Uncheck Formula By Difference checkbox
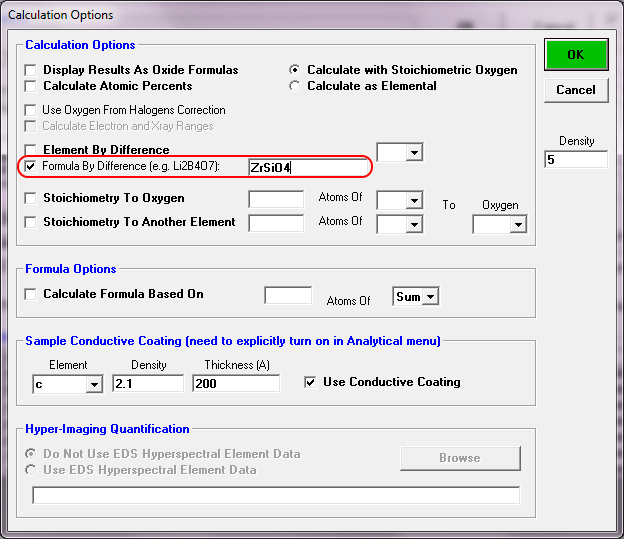Screen dimensions: 624x539 [32, 166]
